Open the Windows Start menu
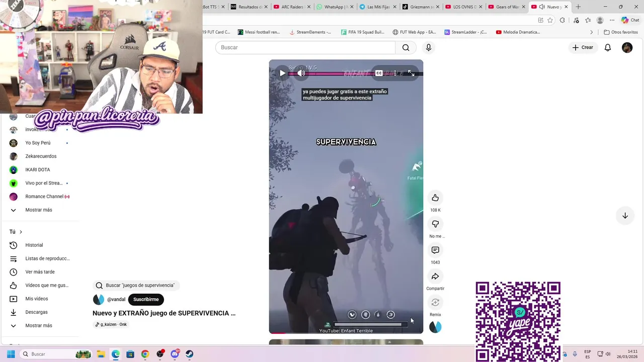Screen dimensions: 644x362 tap(11, 354)
